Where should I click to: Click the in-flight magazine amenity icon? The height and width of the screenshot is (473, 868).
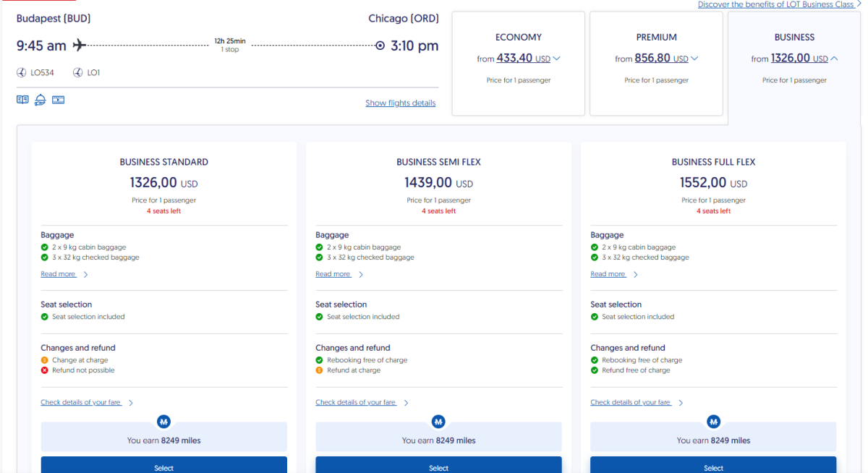[x=22, y=100]
